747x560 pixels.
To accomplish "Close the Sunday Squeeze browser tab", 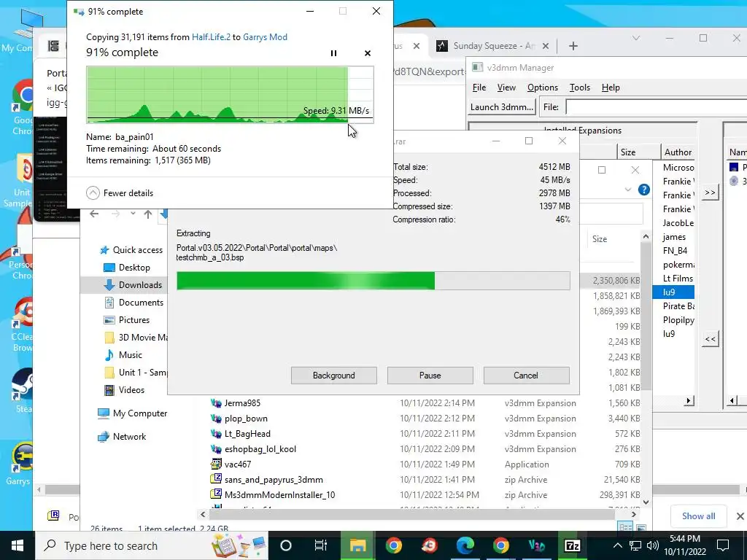I will (546, 46).
